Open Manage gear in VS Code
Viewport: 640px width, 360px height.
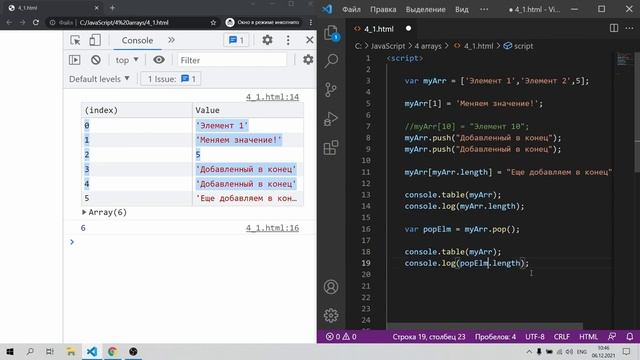point(331,315)
